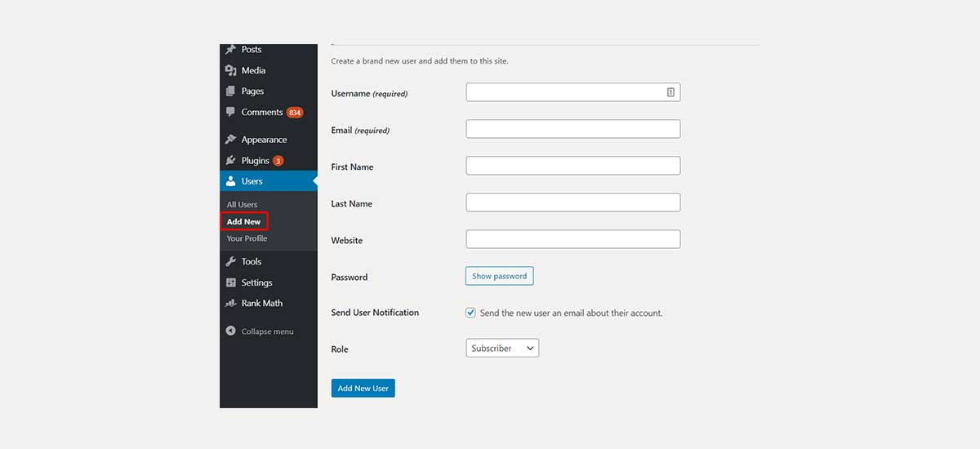980x449 pixels.
Task: Click Collapse menu label
Action: point(267,331)
